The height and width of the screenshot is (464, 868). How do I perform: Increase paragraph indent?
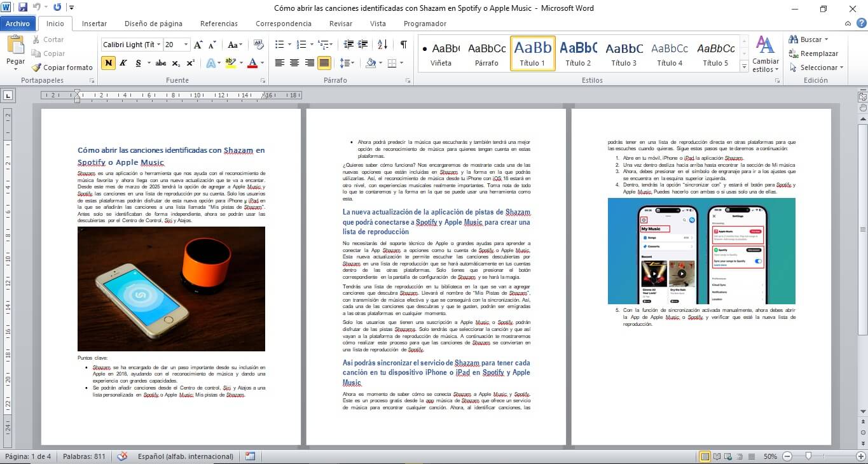tap(363, 45)
